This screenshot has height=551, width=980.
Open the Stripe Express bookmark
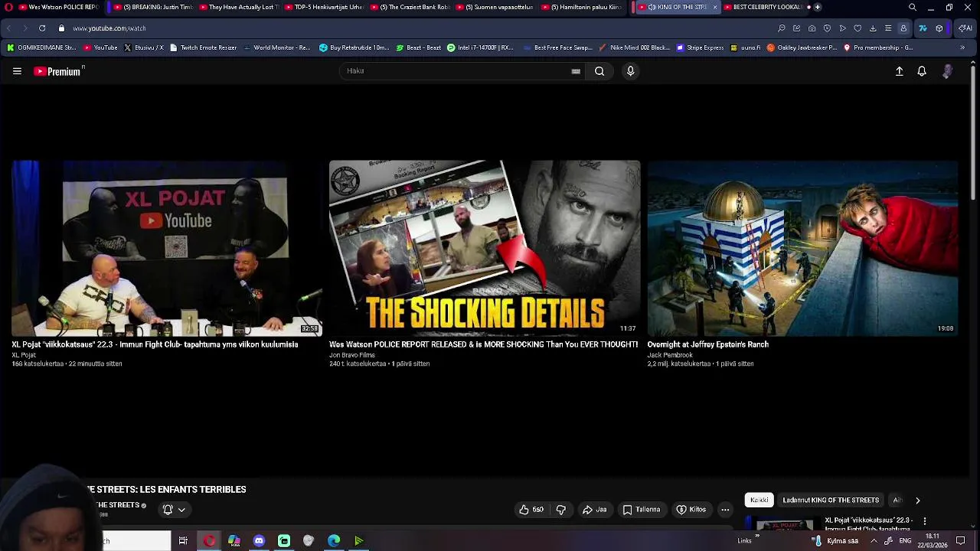[700, 47]
